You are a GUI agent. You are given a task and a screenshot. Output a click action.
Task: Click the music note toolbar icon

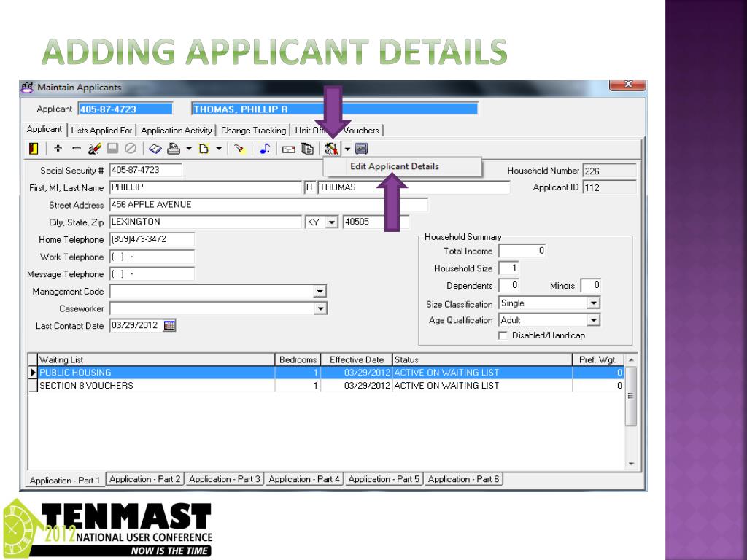pos(265,148)
